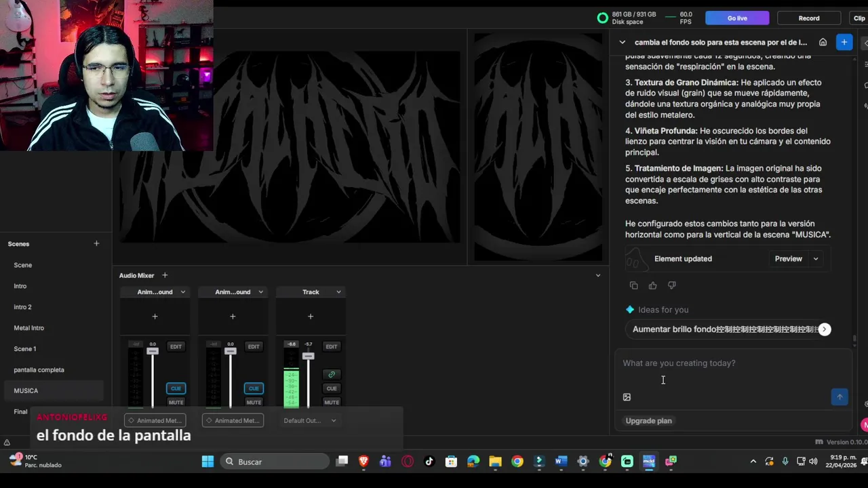Click the Clip button in the top bar

point(859,18)
